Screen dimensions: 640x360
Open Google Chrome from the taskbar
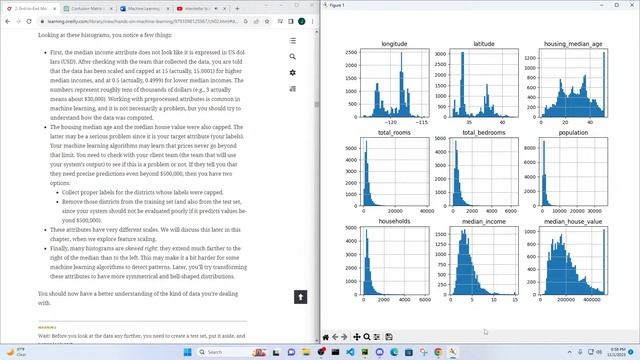pyautogui.click(x=438, y=352)
